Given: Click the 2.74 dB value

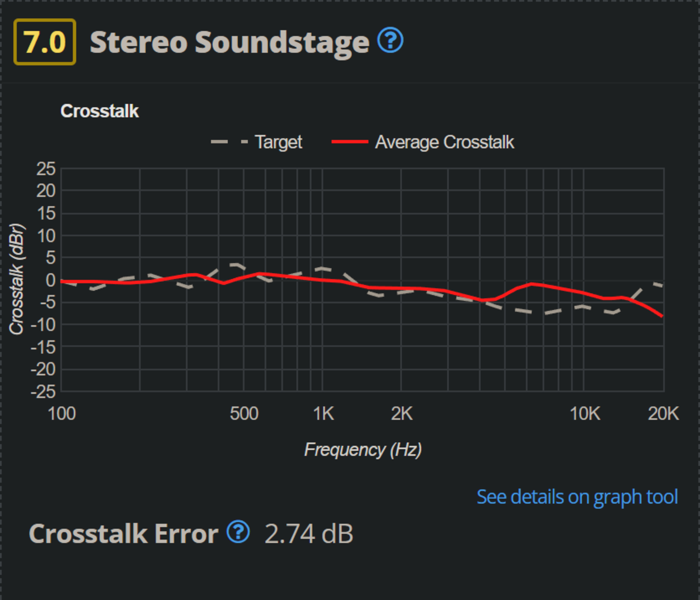Looking at the screenshot, I should [x=309, y=534].
